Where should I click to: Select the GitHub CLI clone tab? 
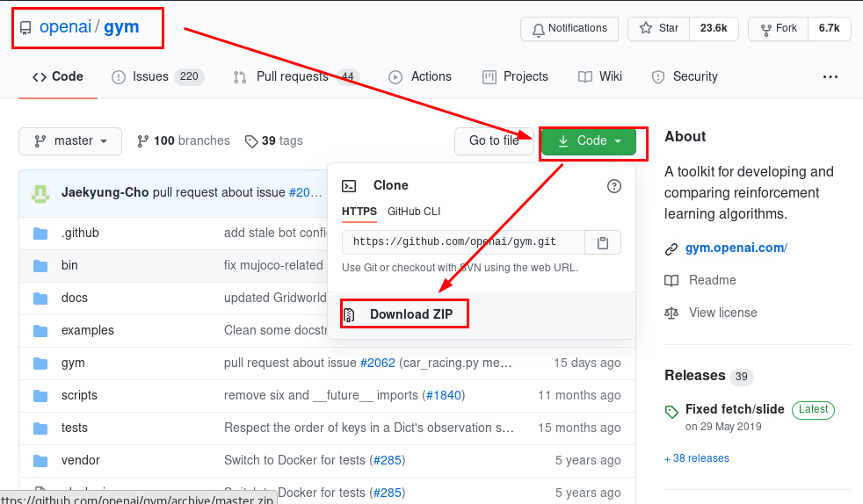pyautogui.click(x=414, y=212)
